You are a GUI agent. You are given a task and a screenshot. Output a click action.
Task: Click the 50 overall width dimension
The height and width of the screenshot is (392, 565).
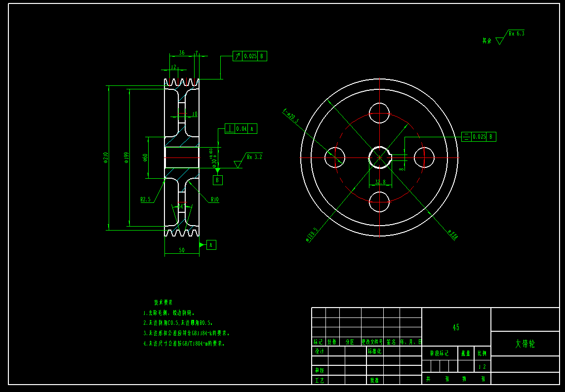182,250
